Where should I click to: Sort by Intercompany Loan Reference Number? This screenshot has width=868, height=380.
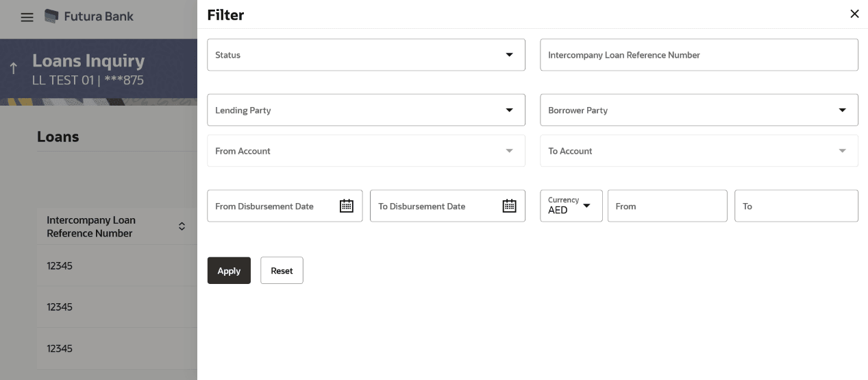click(182, 226)
